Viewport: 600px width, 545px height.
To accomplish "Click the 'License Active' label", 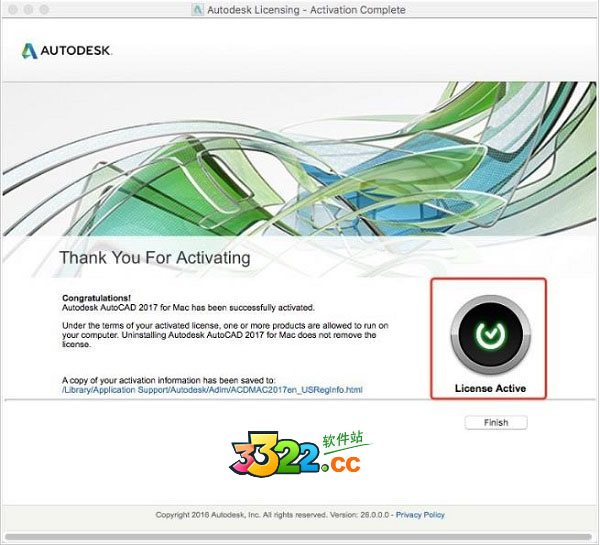I will click(490, 388).
